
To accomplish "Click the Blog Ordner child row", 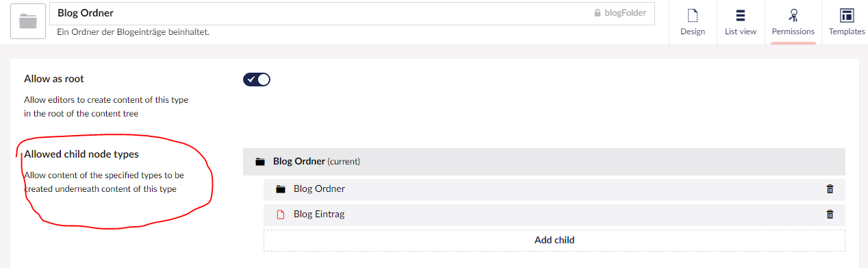I will tap(554, 189).
